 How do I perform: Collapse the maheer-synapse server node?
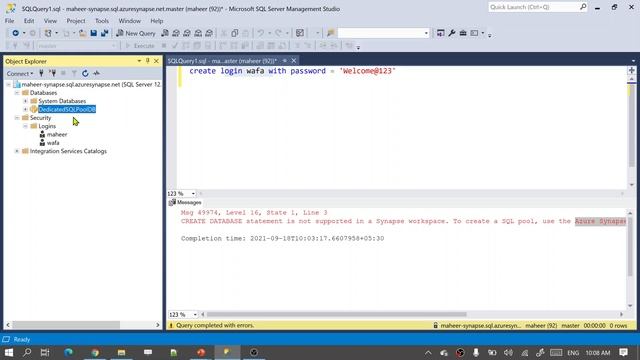tap(9, 84)
